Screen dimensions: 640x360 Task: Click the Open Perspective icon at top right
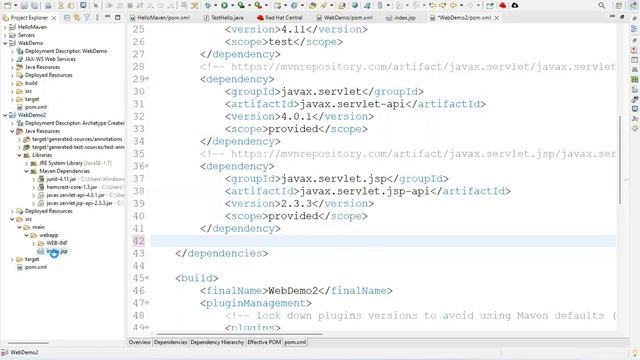[619, 5]
